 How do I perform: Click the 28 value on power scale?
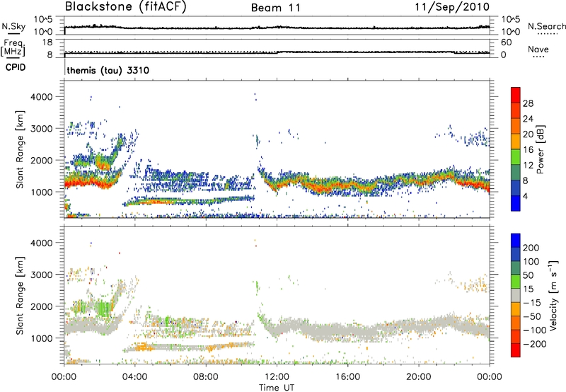[x=528, y=103]
